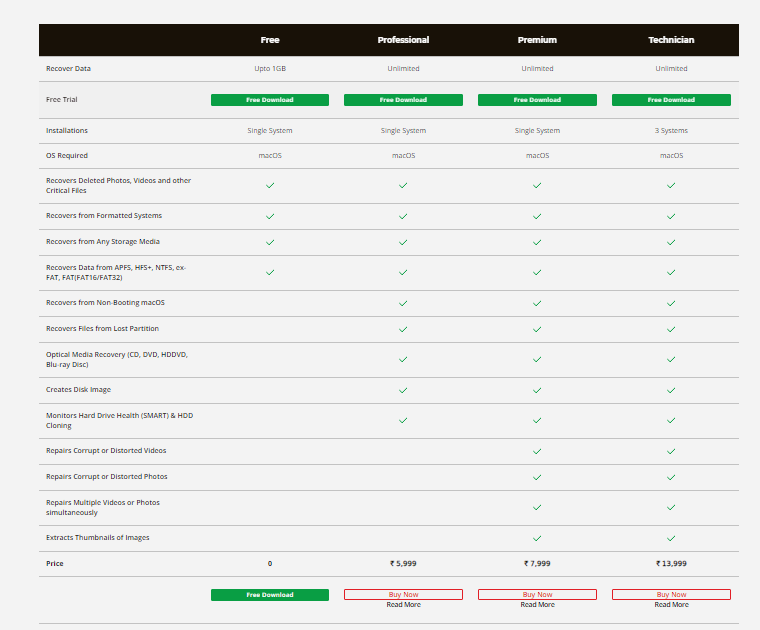This screenshot has width=760, height=630.
Task: Select the Premium column header
Action: [537, 40]
